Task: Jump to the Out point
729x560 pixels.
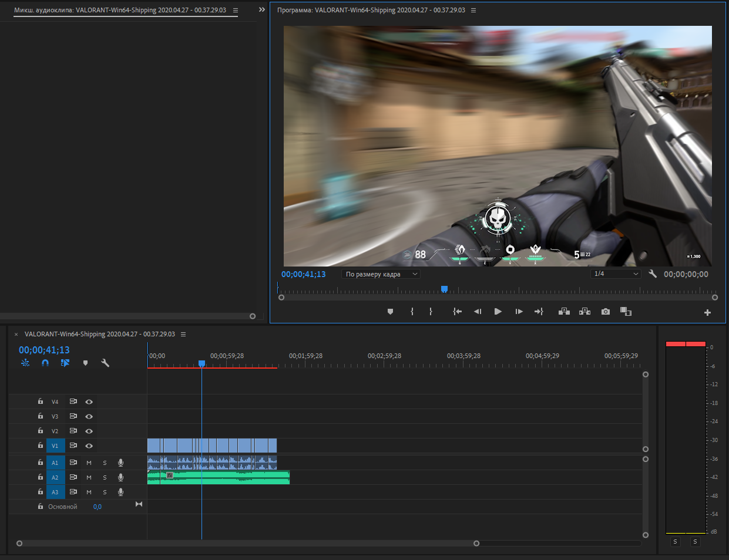Action: coord(539,312)
